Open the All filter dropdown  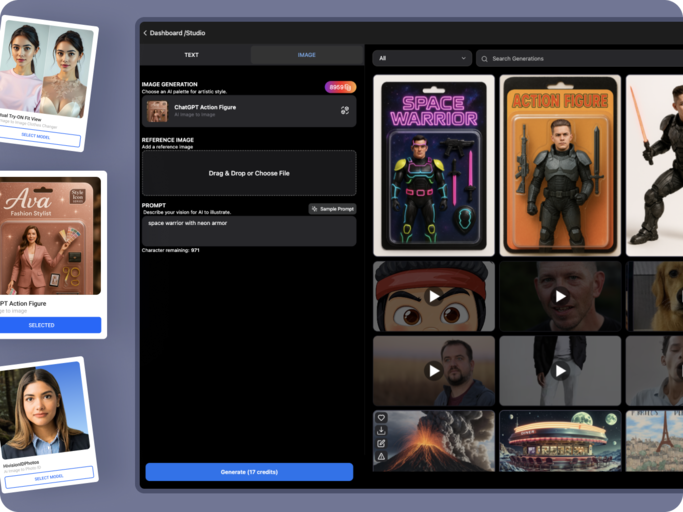coord(421,59)
